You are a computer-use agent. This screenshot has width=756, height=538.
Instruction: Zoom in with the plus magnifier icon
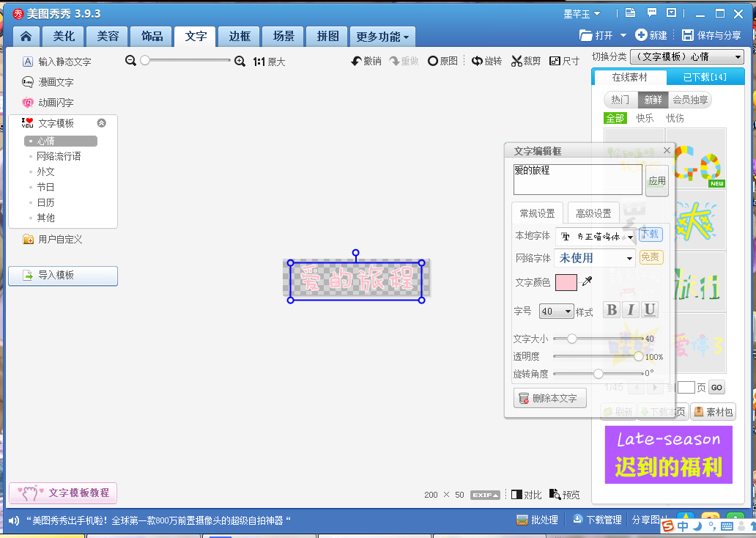point(240,62)
